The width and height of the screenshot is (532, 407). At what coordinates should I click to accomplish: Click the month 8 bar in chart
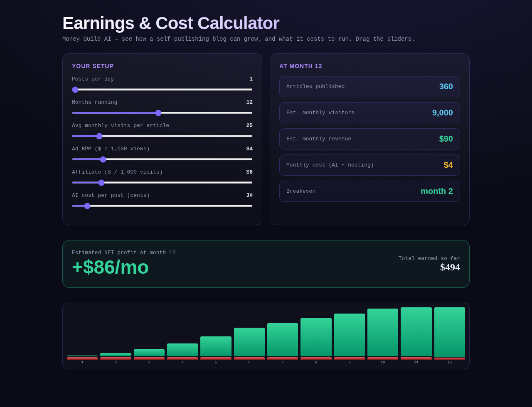[x=316, y=339]
